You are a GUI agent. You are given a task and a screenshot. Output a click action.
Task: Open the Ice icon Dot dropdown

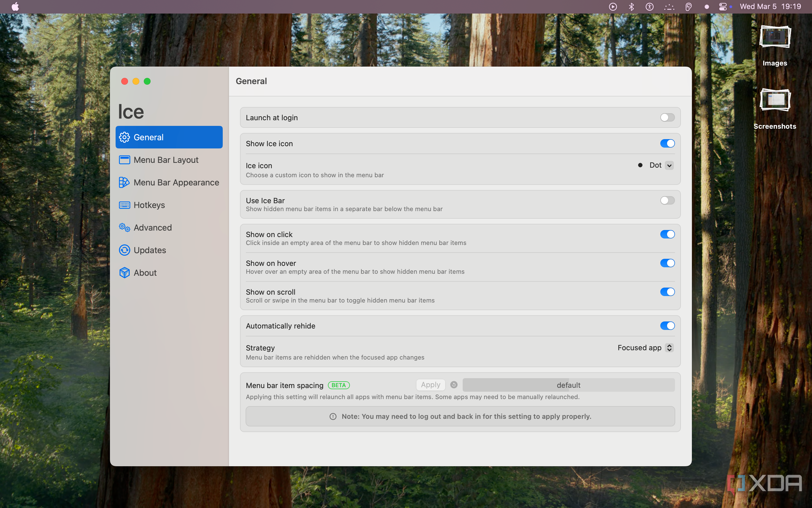point(656,165)
